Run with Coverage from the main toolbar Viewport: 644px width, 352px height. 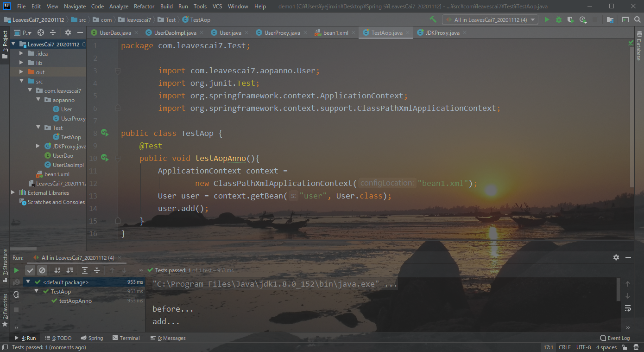tap(571, 19)
